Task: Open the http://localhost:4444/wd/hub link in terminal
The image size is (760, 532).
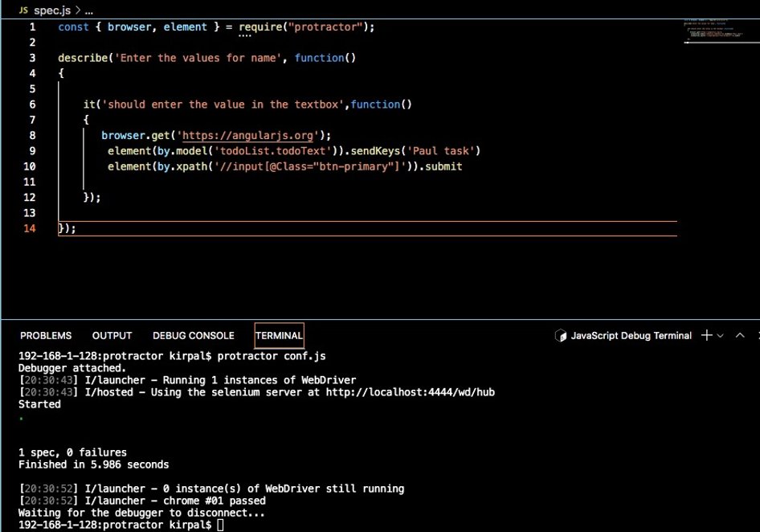Action: pyautogui.click(x=410, y=392)
